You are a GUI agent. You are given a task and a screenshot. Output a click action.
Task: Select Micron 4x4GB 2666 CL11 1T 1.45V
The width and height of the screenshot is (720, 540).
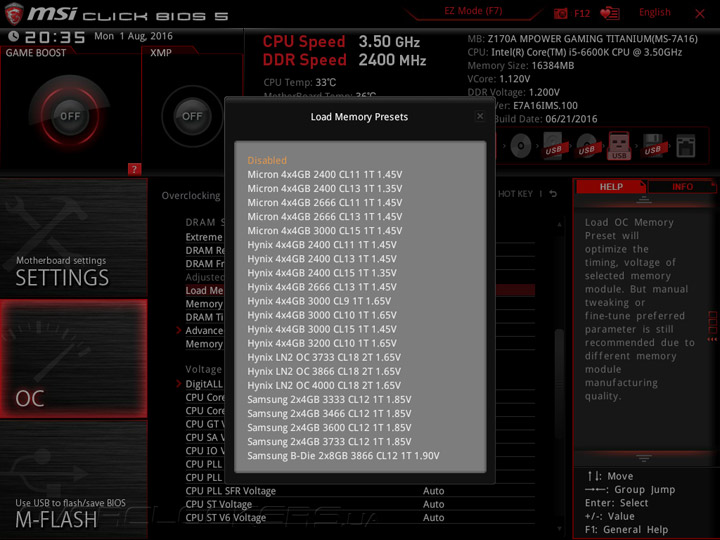point(325,202)
